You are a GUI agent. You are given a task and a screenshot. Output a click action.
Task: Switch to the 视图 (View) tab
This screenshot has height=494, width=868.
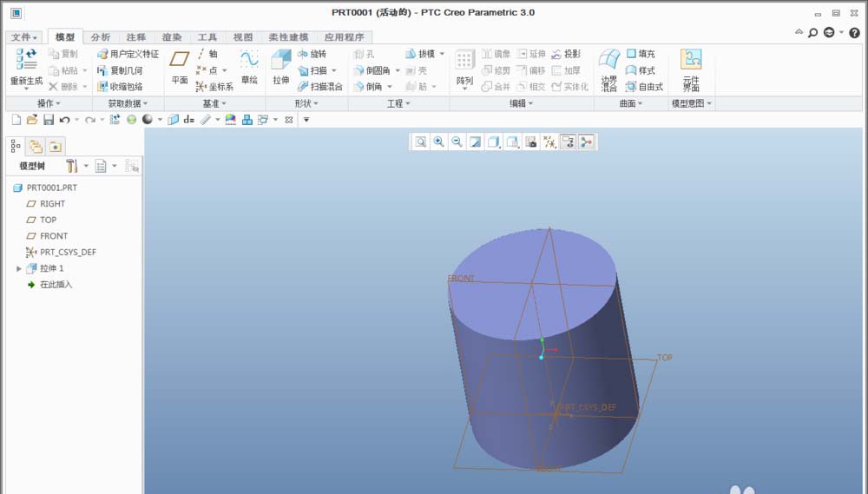coord(242,37)
